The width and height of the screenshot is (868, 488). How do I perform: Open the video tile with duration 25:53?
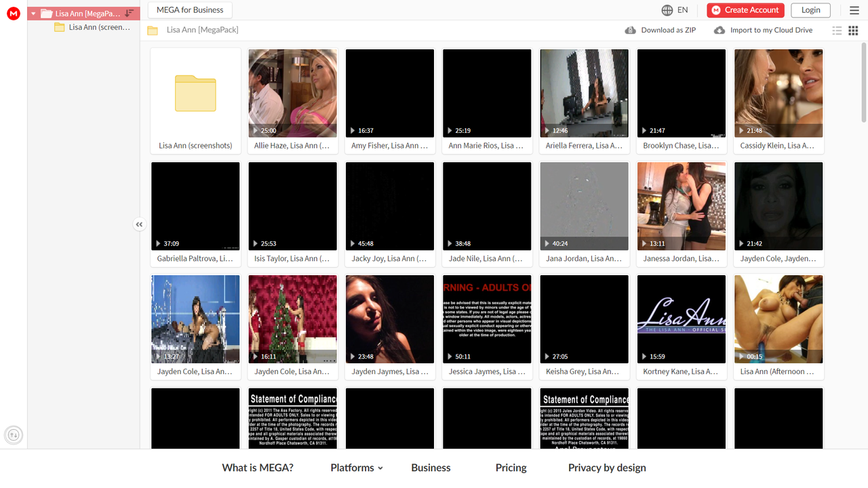pyautogui.click(x=292, y=214)
